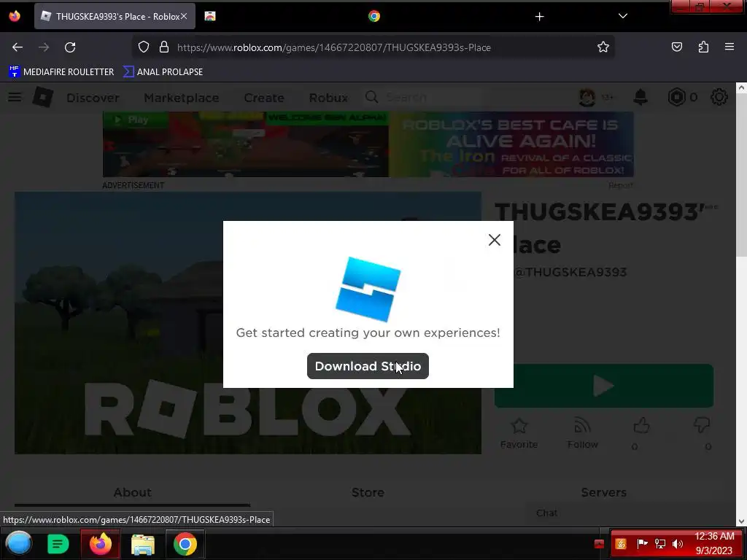Image resolution: width=747 pixels, height=560 pixels.
Task: Follow the experience
Action: click(x=582, y=433)
